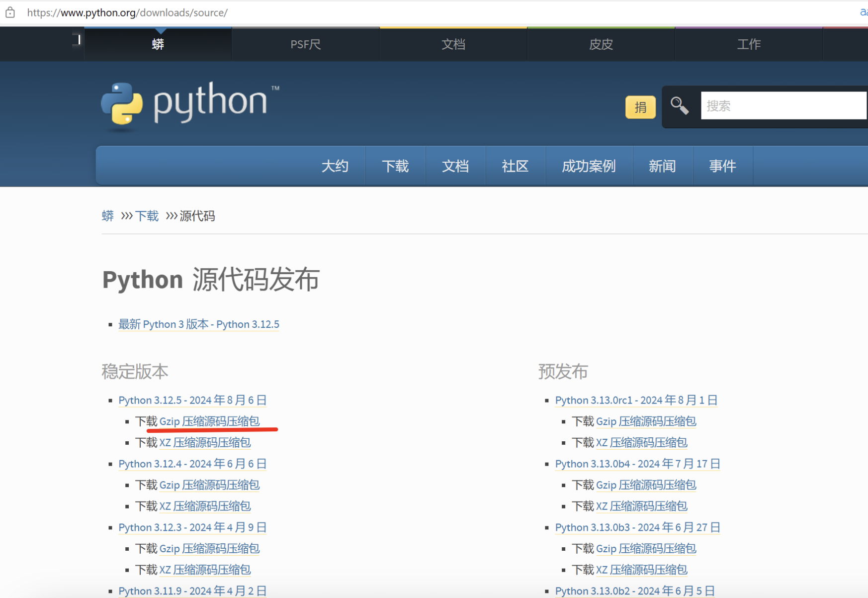Open the 大约 navigation menu
This screenshot has height=598, width=868.
click(335, 166)
